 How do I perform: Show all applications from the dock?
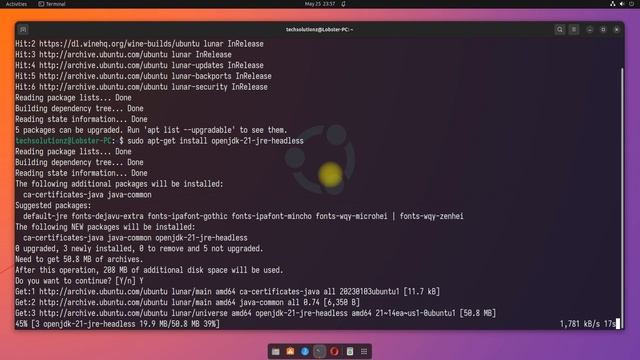(364, 351)
